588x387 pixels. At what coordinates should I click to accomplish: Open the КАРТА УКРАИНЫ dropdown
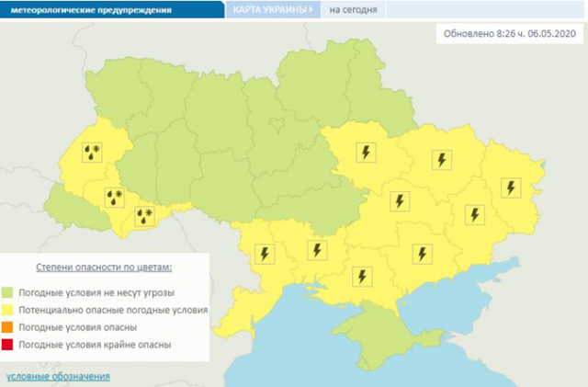click(x=272, y=10)
